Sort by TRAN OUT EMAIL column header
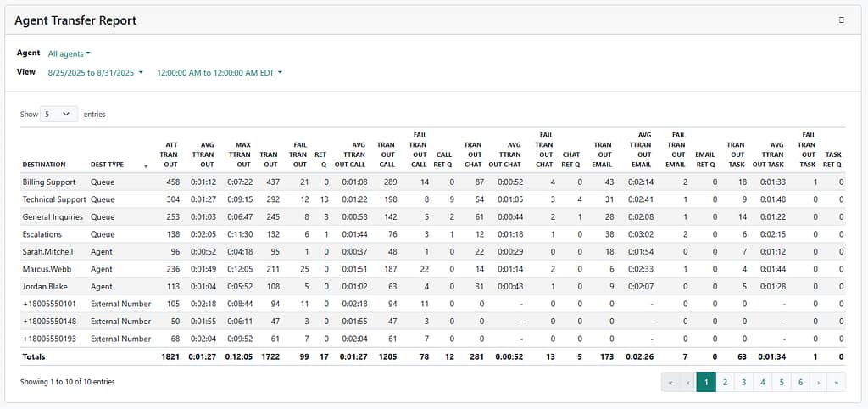The width and height of the screenshot is (868, 409). [603, 154]
